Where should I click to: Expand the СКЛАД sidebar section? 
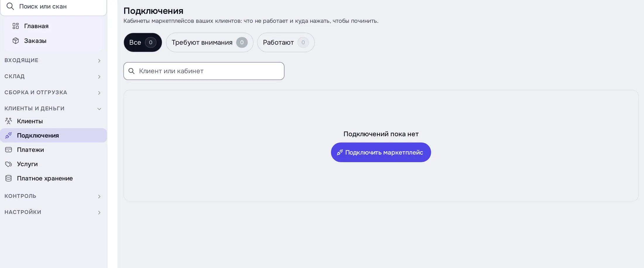point(53,76)
